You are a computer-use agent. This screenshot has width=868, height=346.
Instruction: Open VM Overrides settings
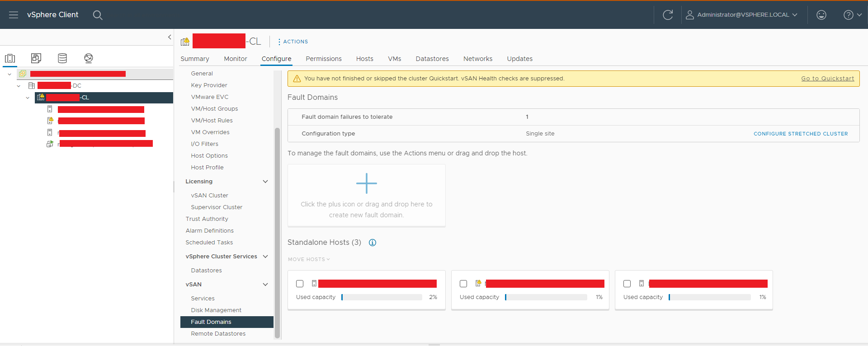pos(210,132)
